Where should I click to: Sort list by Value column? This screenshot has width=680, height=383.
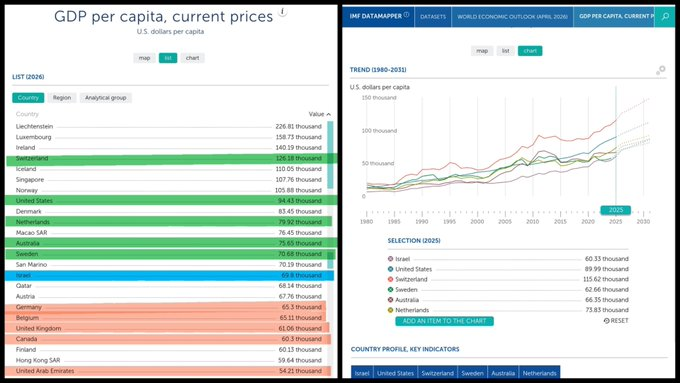tap(320, 114)
